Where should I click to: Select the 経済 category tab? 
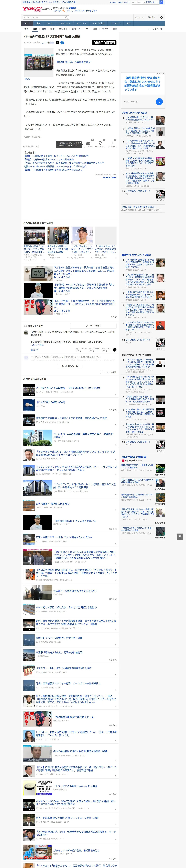pyautogui.click(x=52, y=29)
